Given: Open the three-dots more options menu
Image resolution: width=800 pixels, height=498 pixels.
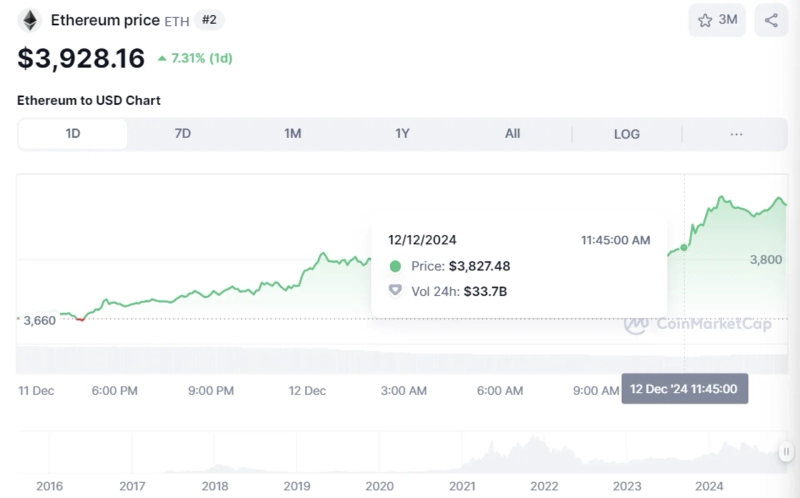Looking at the screenshot, I should (737, 134).
